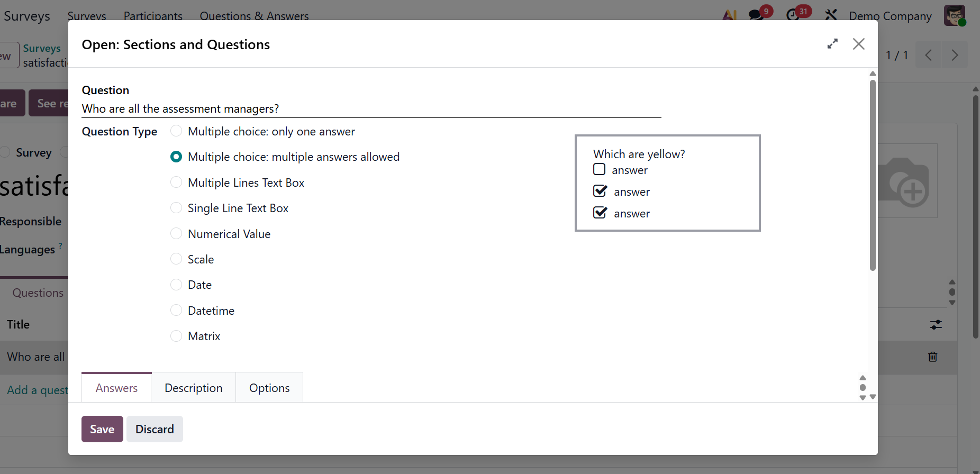This screenshot has height=474, width=980.
Task: Delete the question row with trash icon
Action: pyautogui.click(x=932, y=357)
